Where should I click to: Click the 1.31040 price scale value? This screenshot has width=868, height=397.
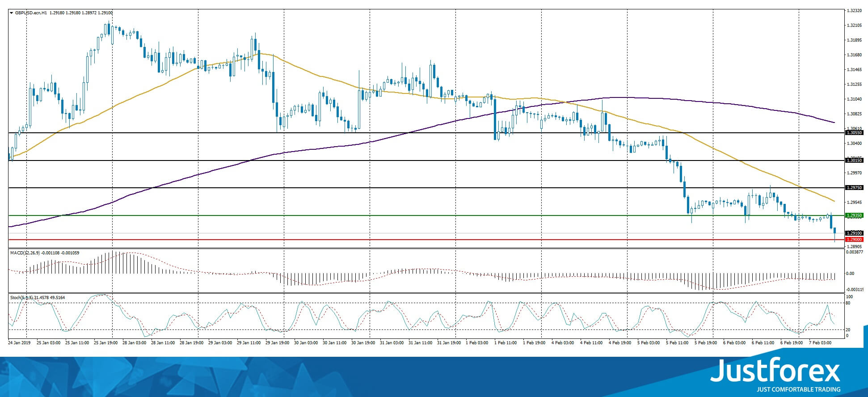[854, 99]
